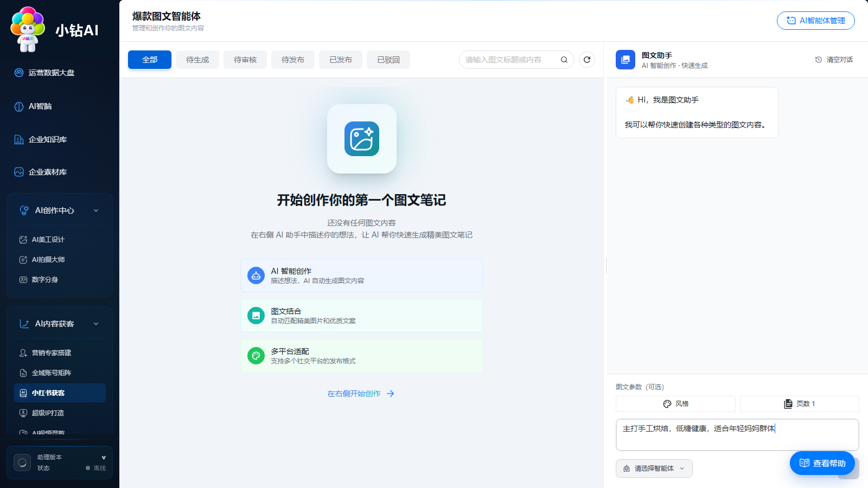Click the 数字分身 icon
Image resolution: width=868 pixels, height=488 pixels.
tap(23, 280)
